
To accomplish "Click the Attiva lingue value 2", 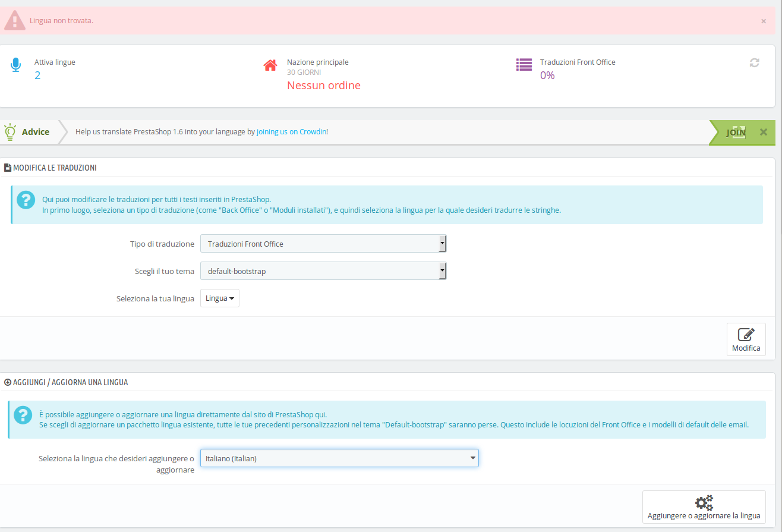I will tap(37, 75).
